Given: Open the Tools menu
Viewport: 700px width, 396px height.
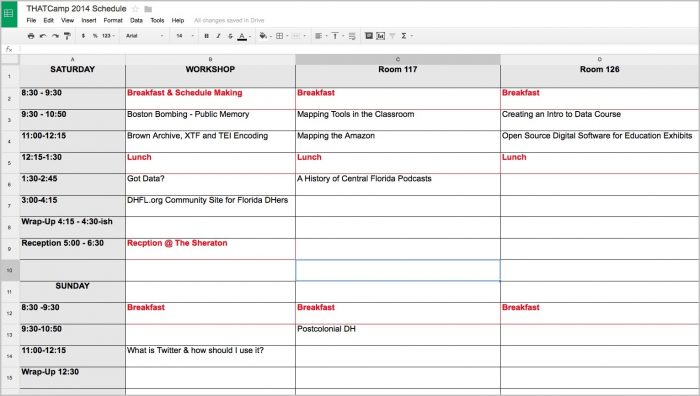Looking at the screenshot, I should coord(157,21).
